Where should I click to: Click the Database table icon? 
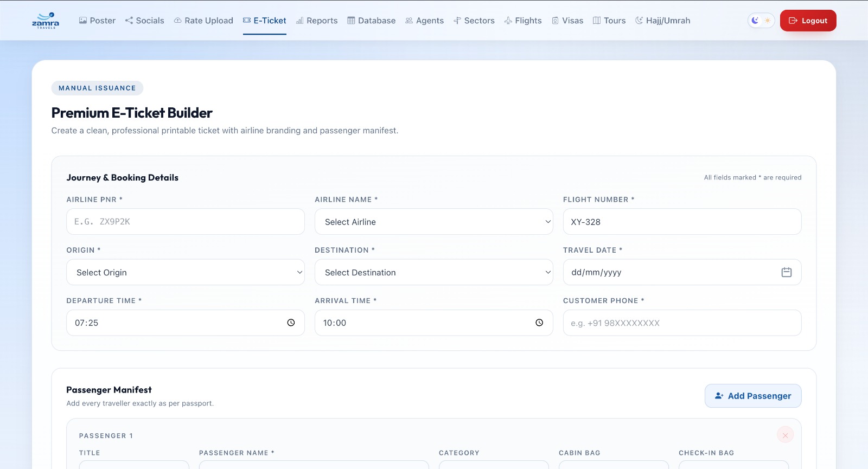pos(351,21)
